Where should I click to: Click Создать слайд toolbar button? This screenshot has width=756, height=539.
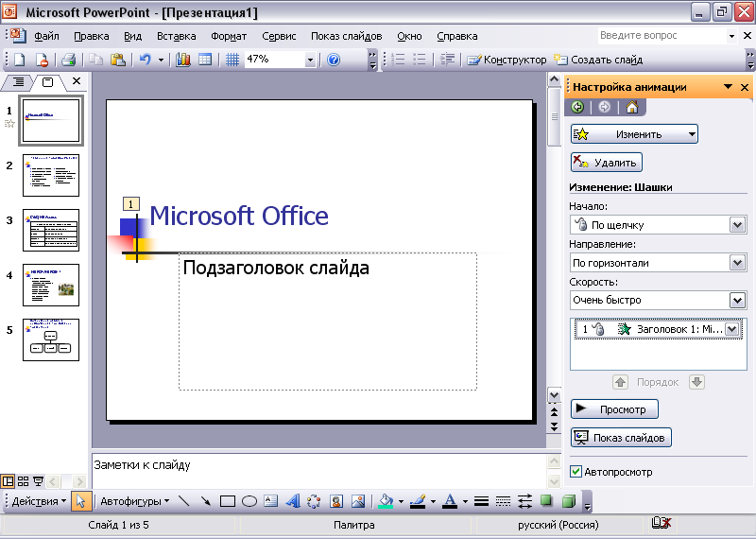(x=598, y=60)
